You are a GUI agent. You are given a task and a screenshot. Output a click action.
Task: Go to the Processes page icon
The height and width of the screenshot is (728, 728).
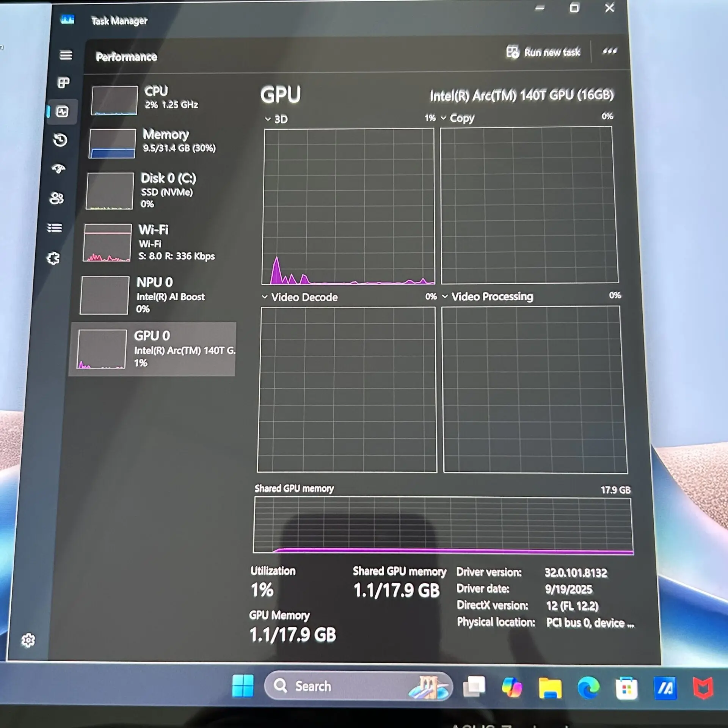63,82
